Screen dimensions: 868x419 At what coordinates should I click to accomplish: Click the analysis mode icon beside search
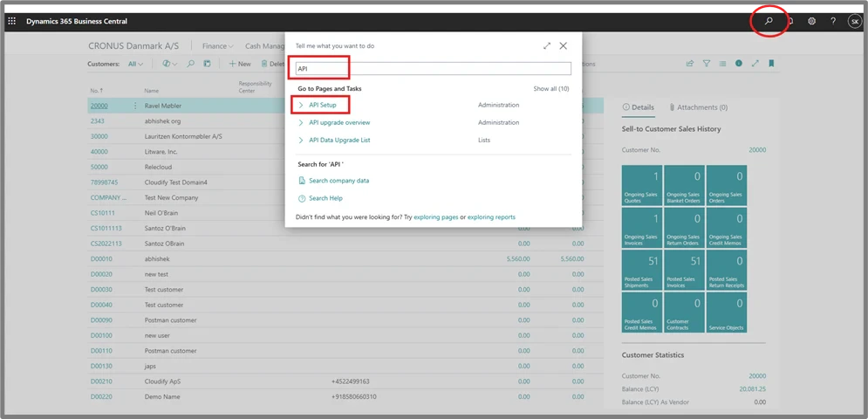(x=207, y=65)
